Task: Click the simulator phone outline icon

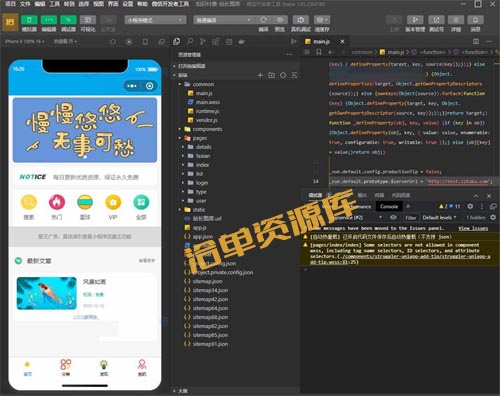Action: pos(145,42)
